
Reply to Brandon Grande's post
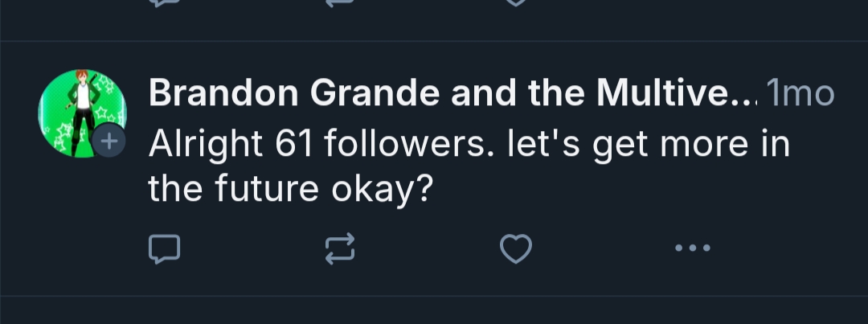click(x=164, y=251)
